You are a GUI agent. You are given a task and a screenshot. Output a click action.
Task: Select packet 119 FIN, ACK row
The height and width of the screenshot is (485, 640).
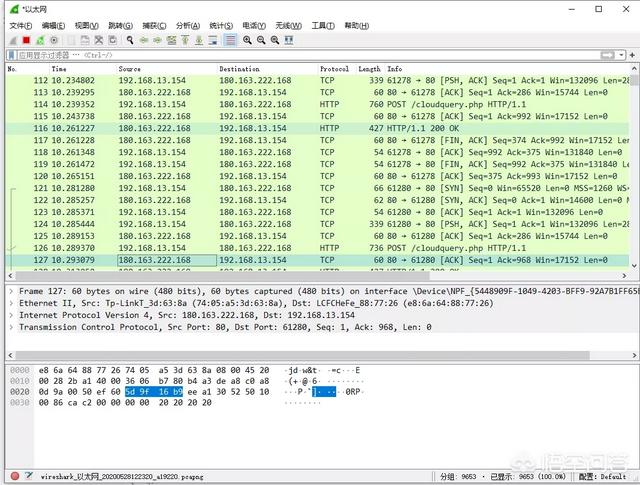[x=318, y=164]
